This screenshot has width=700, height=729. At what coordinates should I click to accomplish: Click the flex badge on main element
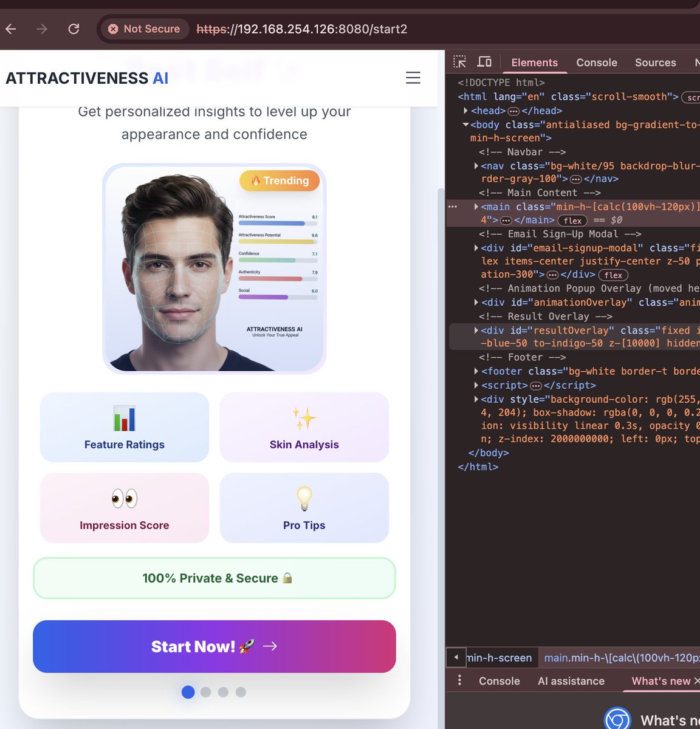(572, 221)
